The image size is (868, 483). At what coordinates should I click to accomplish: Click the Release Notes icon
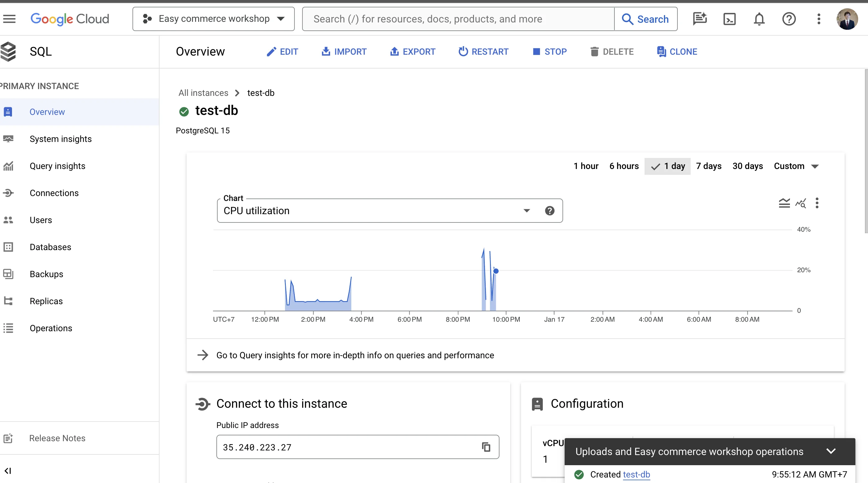(x=8, y=438)
